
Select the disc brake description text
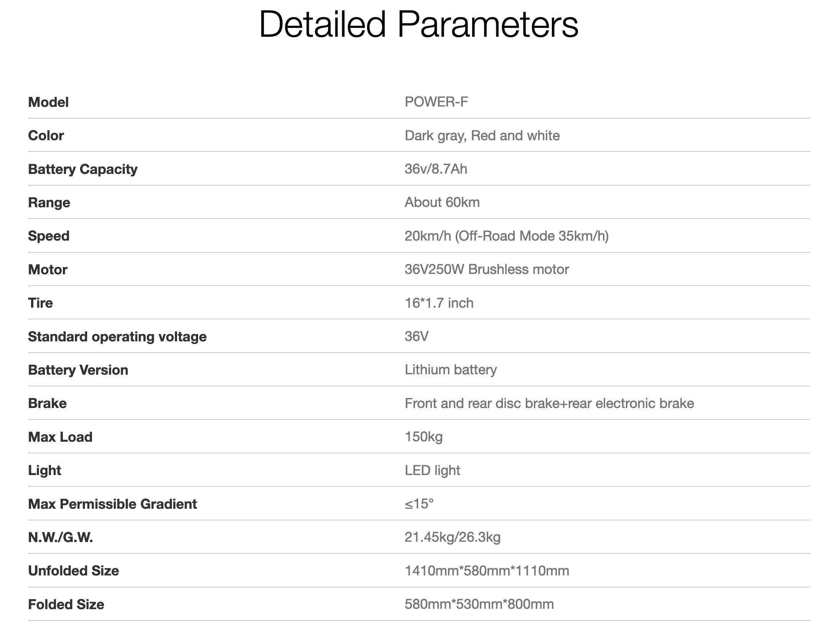click(549, 403)
